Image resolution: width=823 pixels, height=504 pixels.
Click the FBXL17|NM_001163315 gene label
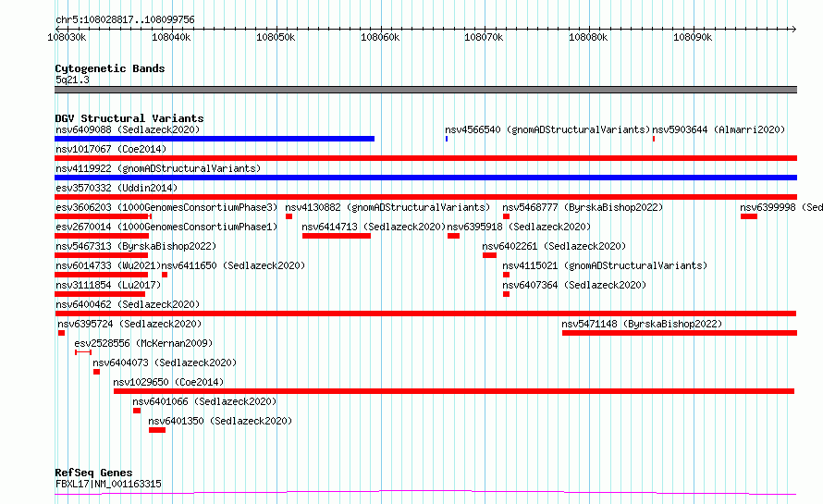pos(108,484)
